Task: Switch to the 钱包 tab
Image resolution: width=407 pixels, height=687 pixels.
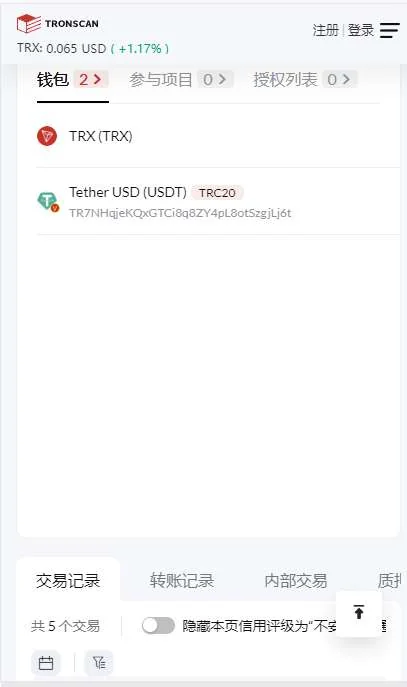Action: [53, 80]
